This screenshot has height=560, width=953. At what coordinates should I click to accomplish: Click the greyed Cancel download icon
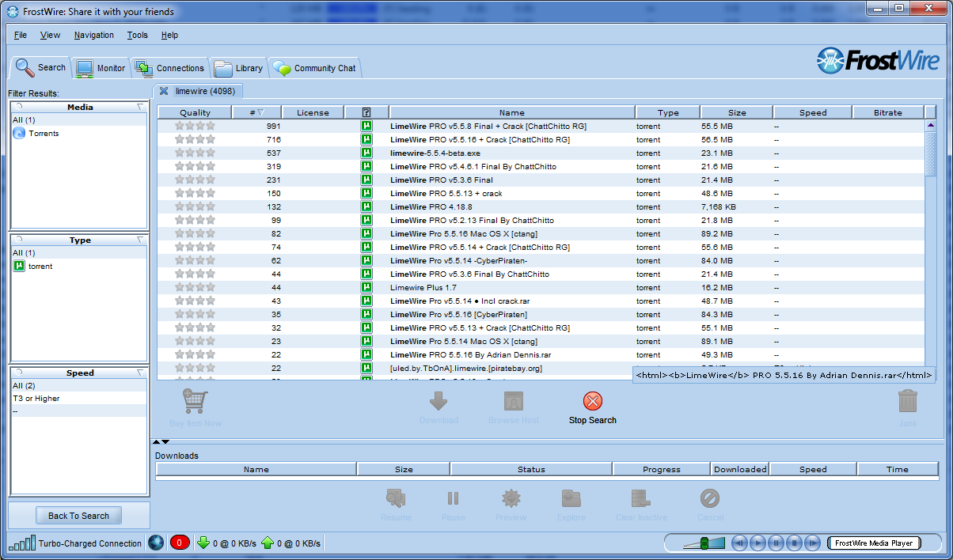click(x=710, y=498)
